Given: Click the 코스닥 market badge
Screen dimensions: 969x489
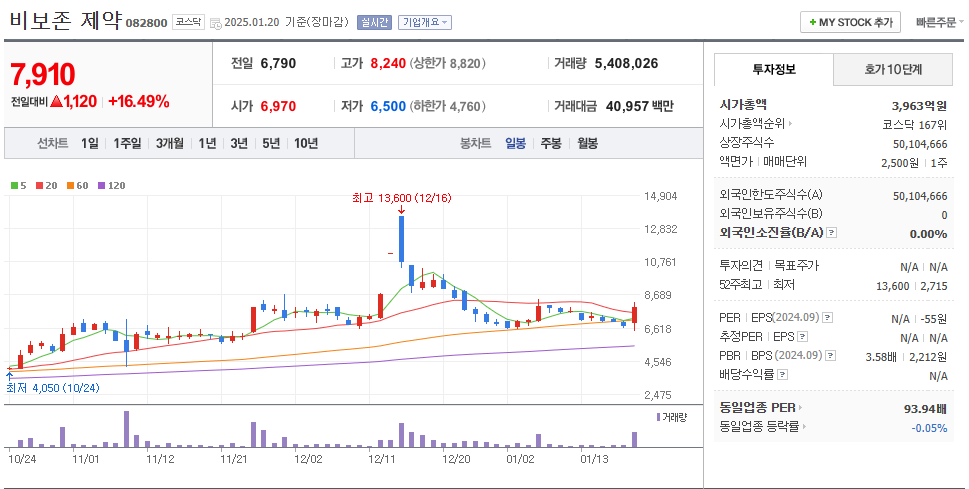Looking at the screenshot, I should click(188, 22).
